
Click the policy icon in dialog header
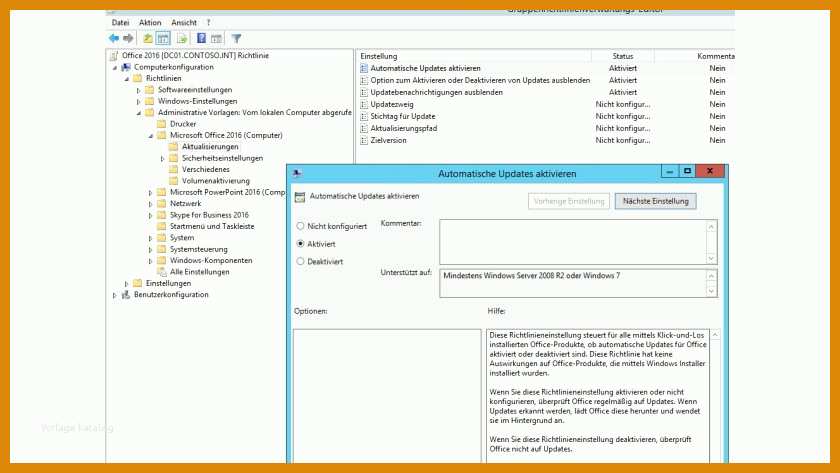coord(300,197)
